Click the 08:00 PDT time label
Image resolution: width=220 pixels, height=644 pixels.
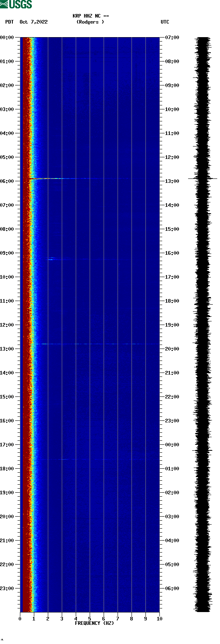(7, 229)
